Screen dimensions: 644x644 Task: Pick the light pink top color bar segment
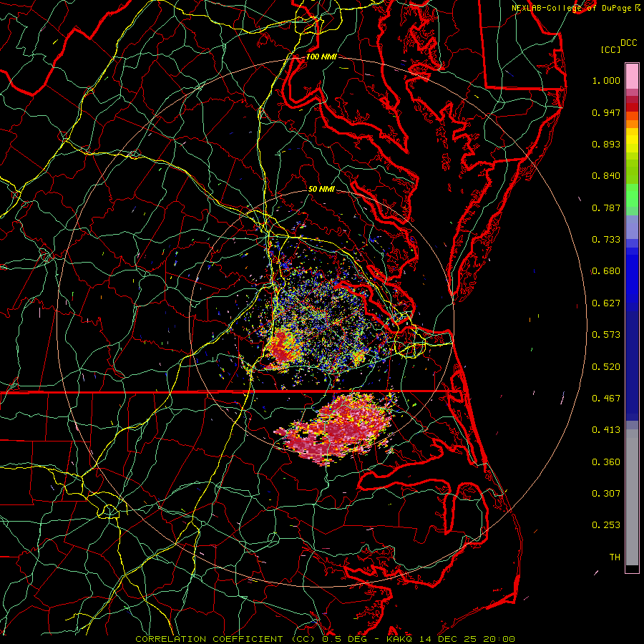[x=632, y=77]
